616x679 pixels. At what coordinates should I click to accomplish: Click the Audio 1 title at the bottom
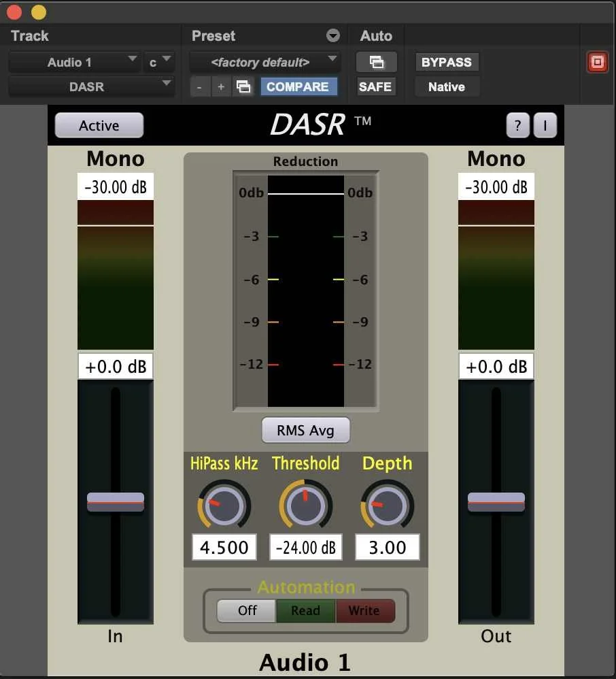pos(305,663)
